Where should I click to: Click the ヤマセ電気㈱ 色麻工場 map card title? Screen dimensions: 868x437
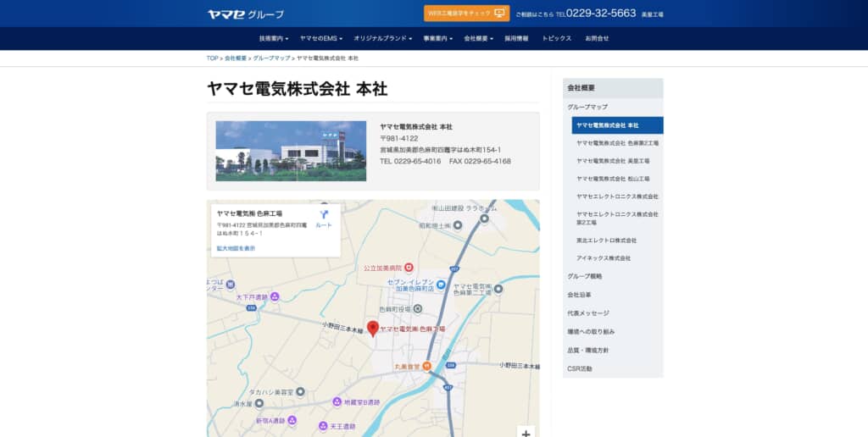[250, 213]
